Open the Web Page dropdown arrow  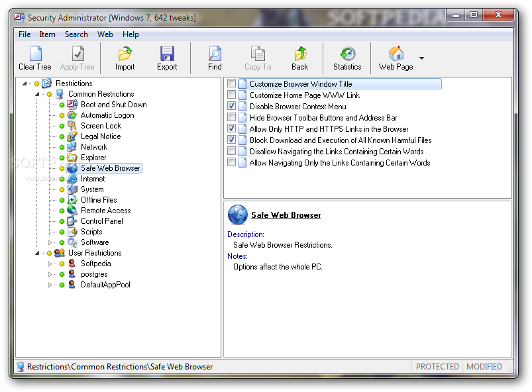click(421, 58)
